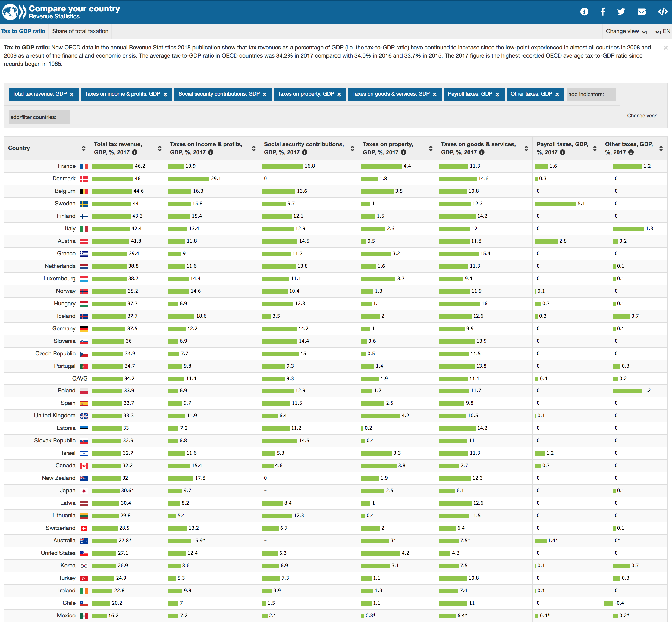Click the Change year... button
Image resolution: width=672 pixels, height=630 pixels.
pyautogui.click(x=643, y=116)
